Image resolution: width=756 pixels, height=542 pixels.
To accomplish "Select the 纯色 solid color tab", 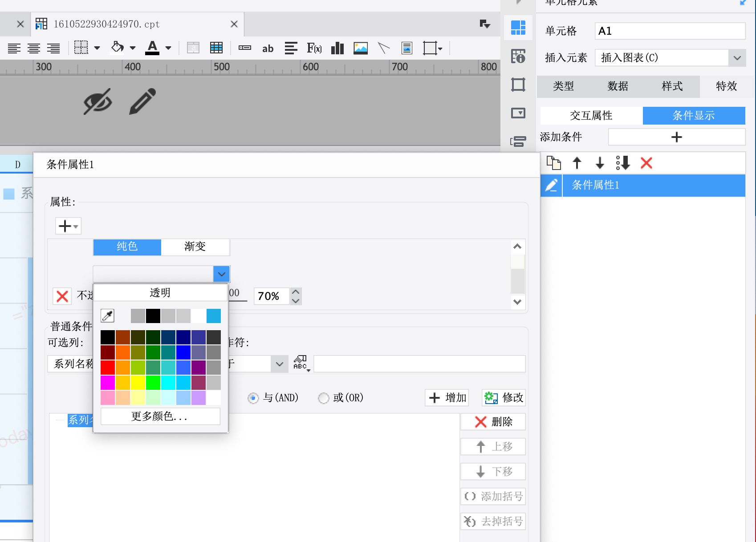I will point(127,247).
